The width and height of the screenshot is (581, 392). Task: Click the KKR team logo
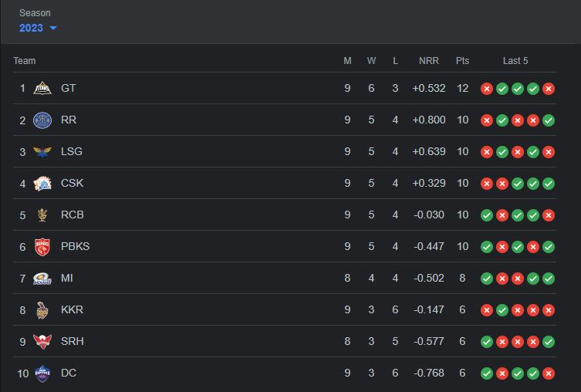[x=42, y=310]
